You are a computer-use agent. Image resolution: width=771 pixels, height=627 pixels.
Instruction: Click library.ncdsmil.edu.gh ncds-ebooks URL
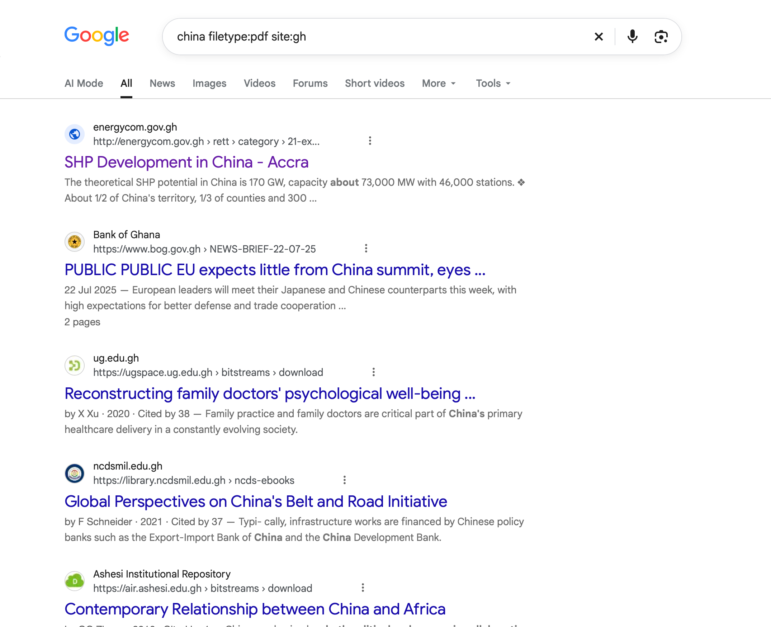tap(194, 480)
